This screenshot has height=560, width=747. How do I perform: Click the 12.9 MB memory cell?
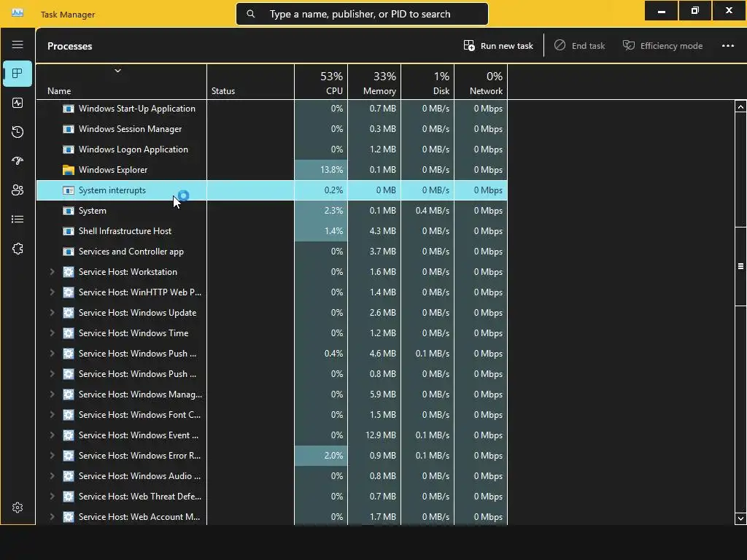tap(374, 435)
